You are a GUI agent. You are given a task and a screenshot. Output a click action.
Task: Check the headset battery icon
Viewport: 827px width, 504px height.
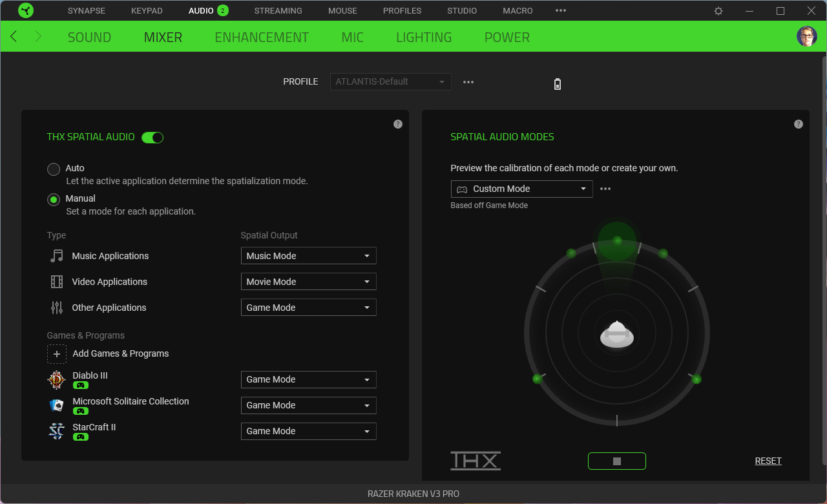558,84
